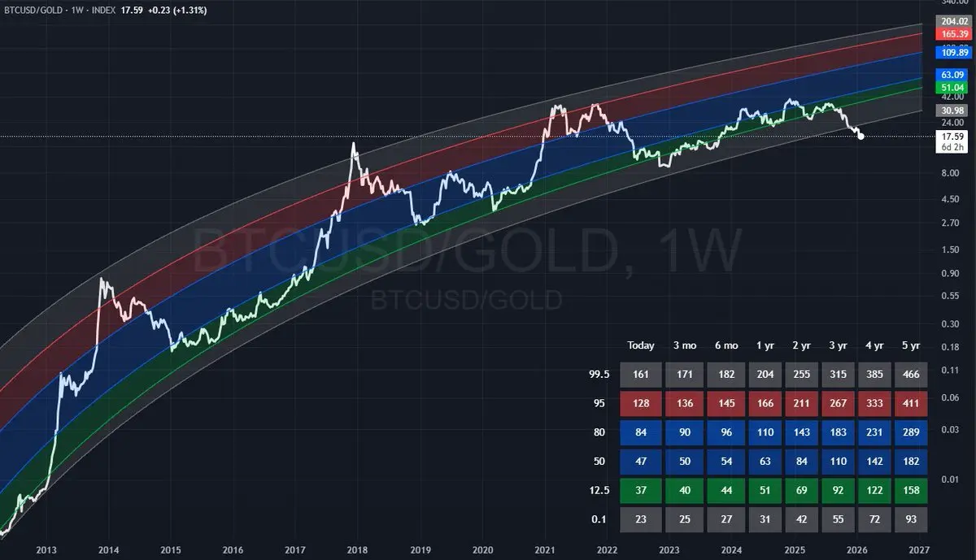976x560 pixels.
Task: Click the gray 23 cell in the 0.1 row
Action: pyautogui.click(x=641, y=520)
